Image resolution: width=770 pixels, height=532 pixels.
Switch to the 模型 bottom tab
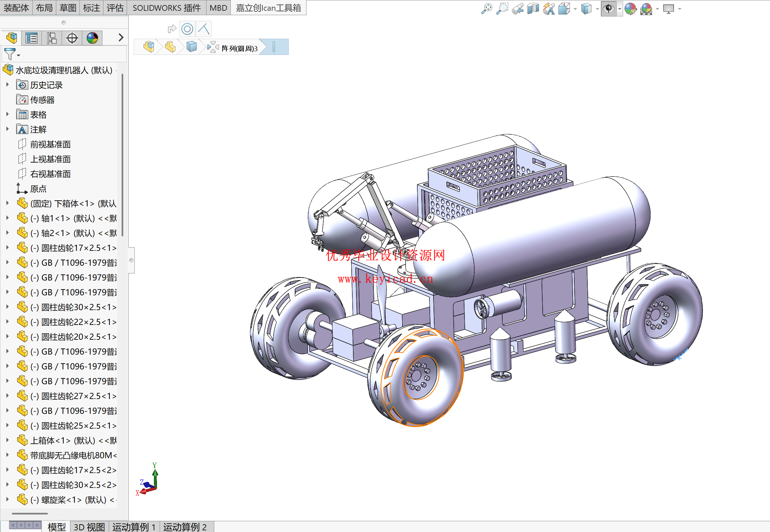tap(57, 527)
